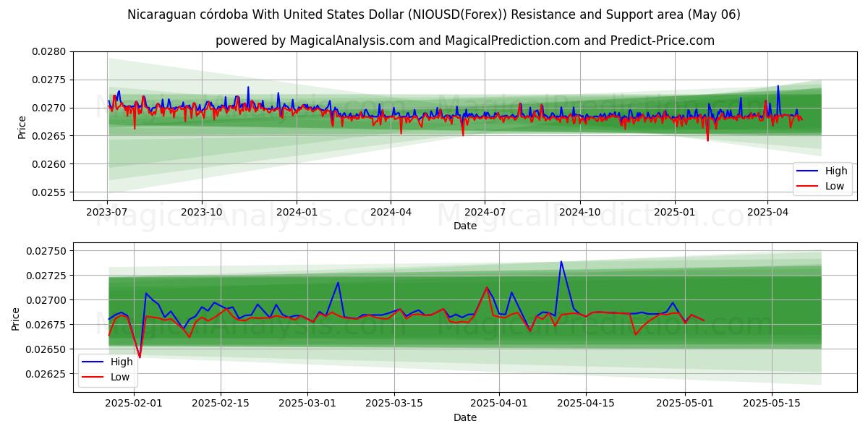This screenshot has height=434, width=868.
Task: Click the 2025-02-15 tick label in bottom chart
Action: click(x=221, y=404)
